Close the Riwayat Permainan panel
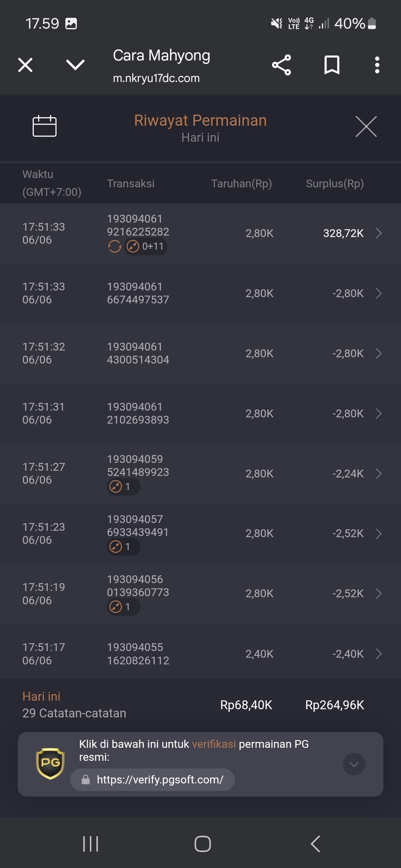This screenshot has width=401, height=868. [x=366, y=126]
